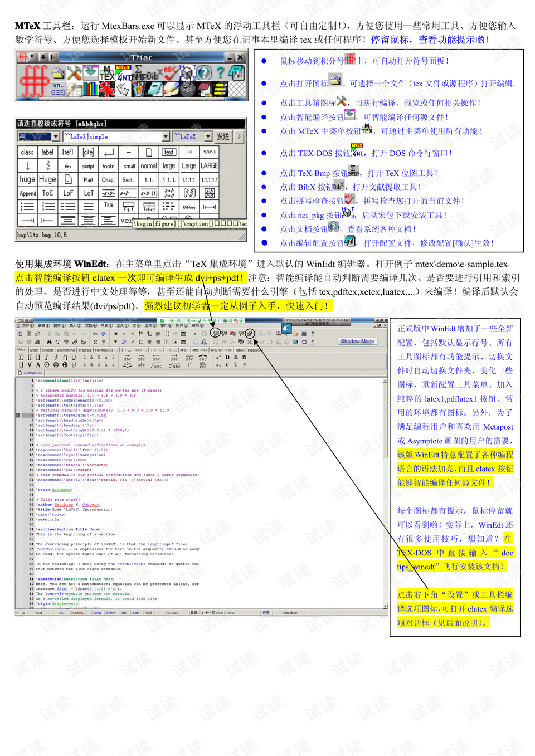Viewport: 535px width, 756px height.
Task: Select the ABC spell-check icon
Action: click(x=169, y=71)
